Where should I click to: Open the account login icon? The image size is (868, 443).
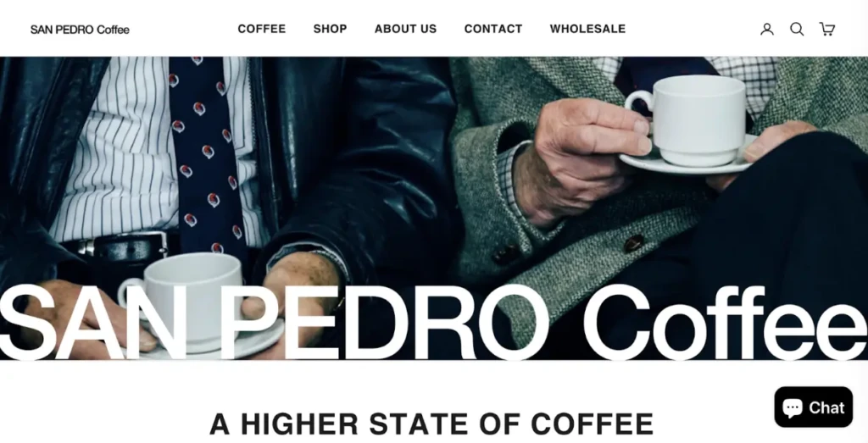point(766,29)
